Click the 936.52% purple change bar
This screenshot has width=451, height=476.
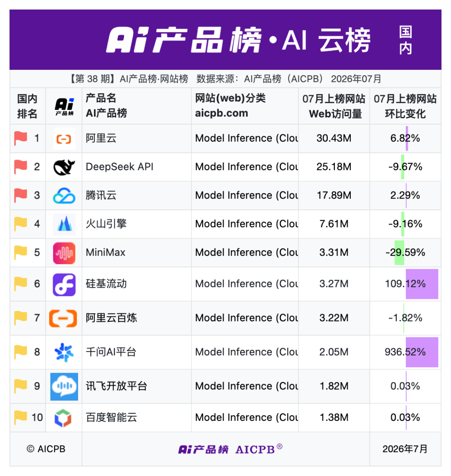[422, 352]
